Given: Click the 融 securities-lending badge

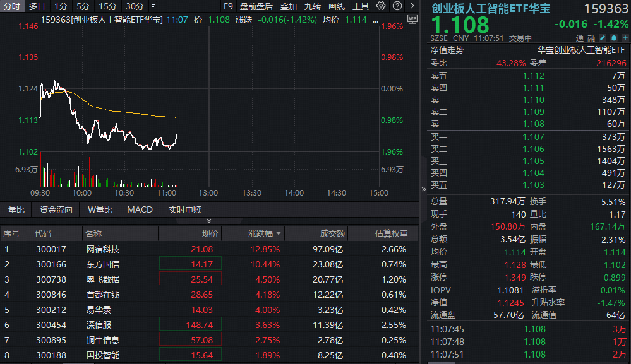Looking at the screenshot, I should [x=591, y=38].
